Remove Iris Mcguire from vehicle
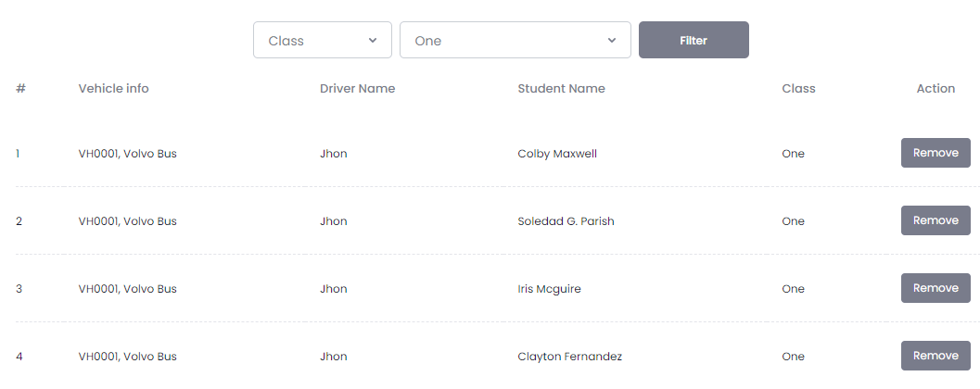Viewport: 980px width, 389px height. (935, 288)
